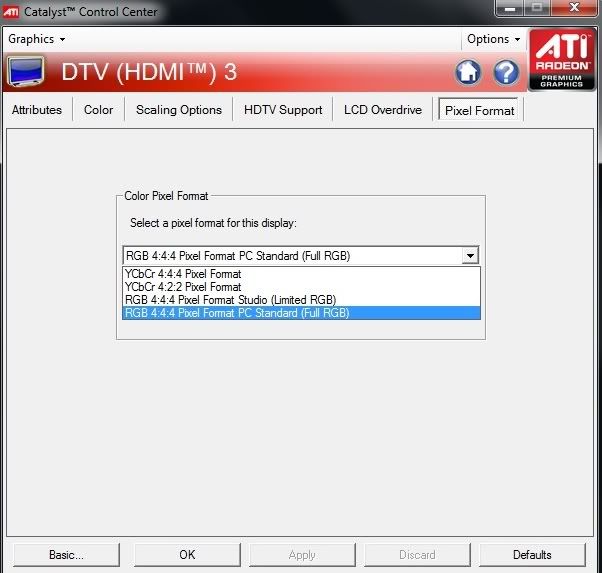Viewport: 602px width, 573px height.
Task: Open the Graphics dropdown menu
Action: (x=36, y=39)
